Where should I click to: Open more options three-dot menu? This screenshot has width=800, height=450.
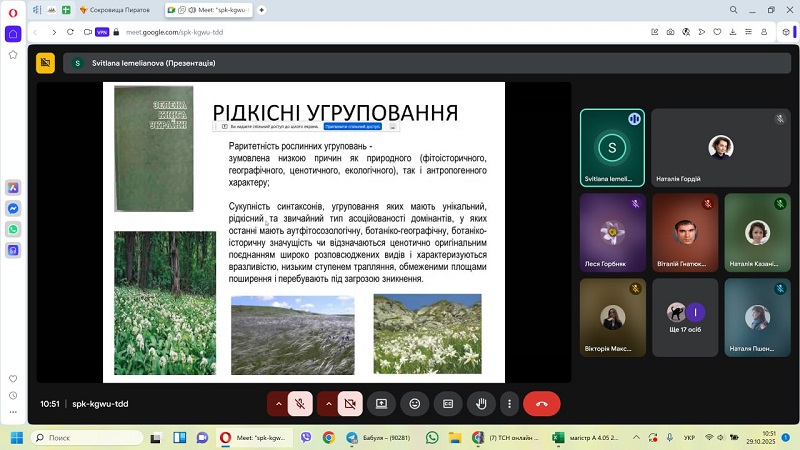coord(510,404)
